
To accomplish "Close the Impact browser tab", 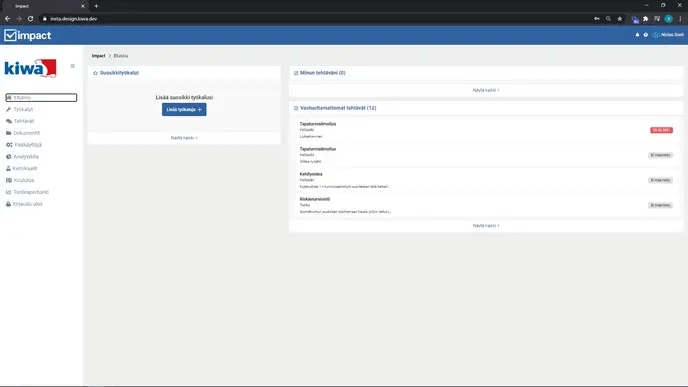I will coord(82,6).
